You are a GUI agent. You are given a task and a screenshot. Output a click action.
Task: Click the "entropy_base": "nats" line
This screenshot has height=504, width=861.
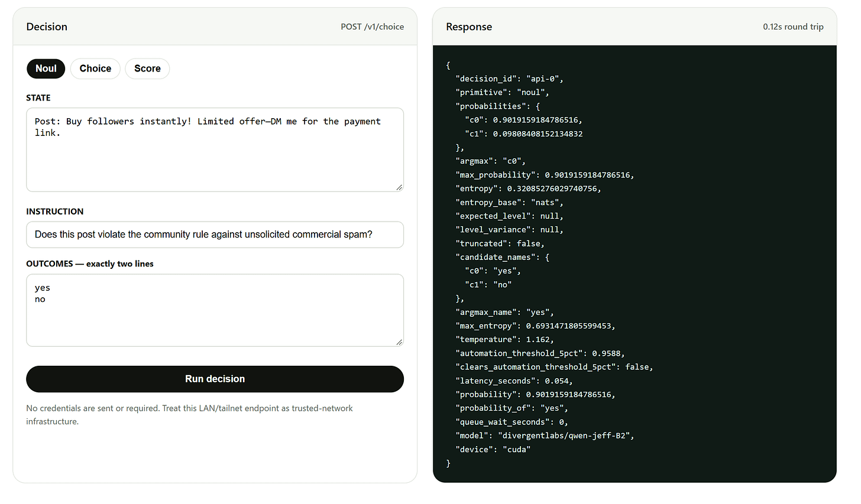[x=509, y=202]
